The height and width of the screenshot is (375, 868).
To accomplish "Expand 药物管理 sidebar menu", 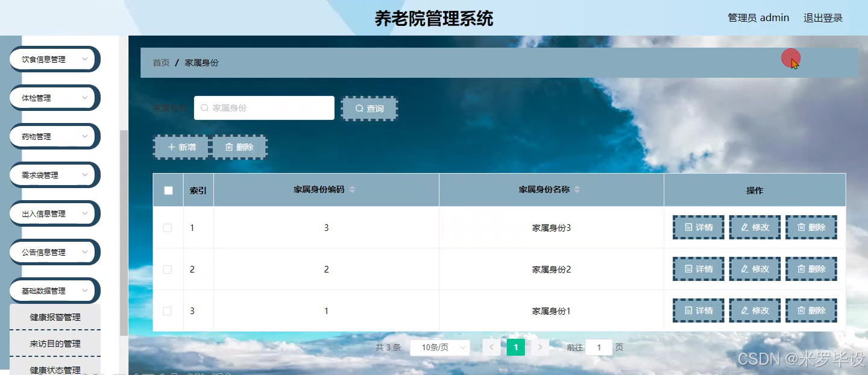I will pyautogui.click(x=54, y=136).
